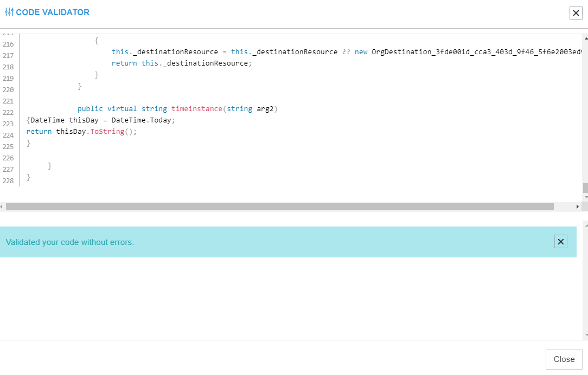Click the Code Validator sliders icon
The image size is (588, 375).
pos(9,12)
